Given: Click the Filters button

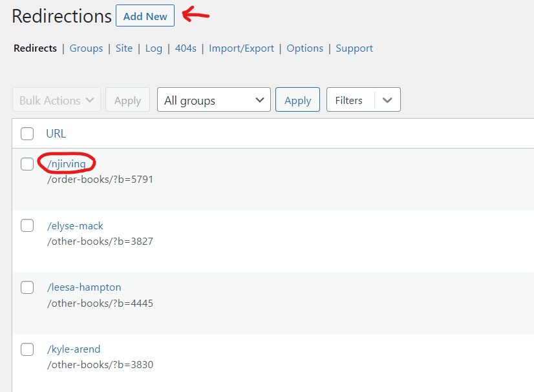Looking at the screenshot, I should click(x=349, y=100).
